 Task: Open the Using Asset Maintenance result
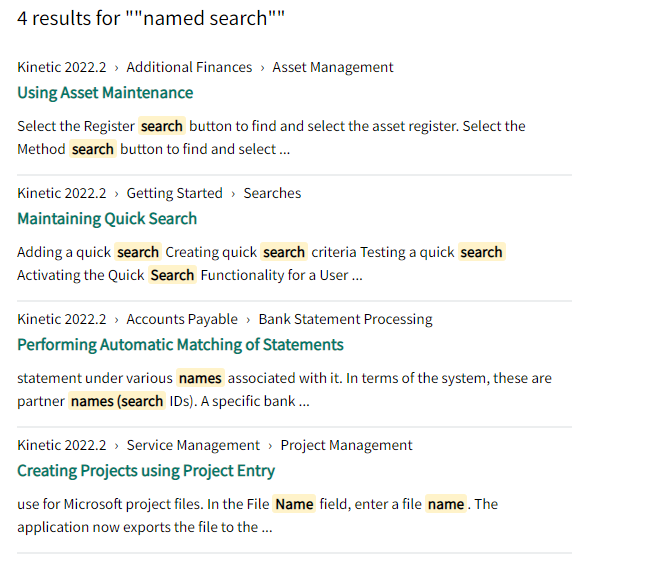pos(105,93)
